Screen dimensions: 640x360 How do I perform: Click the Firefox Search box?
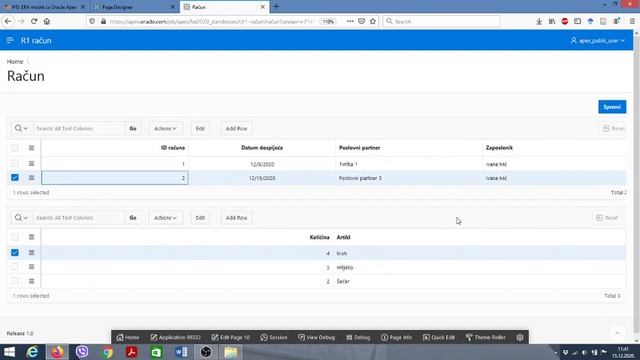(x=441, y=21)
